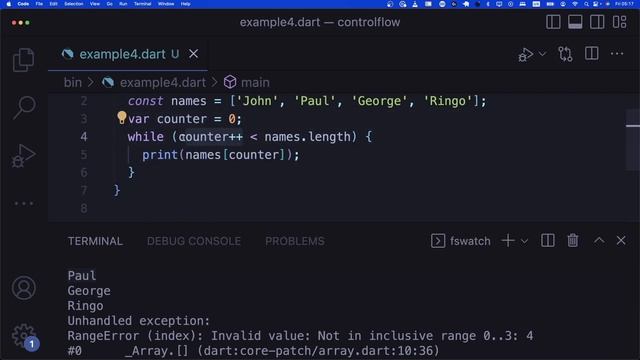Open the Apple menu
Screen dimensions: 640x360
point(9,4)
